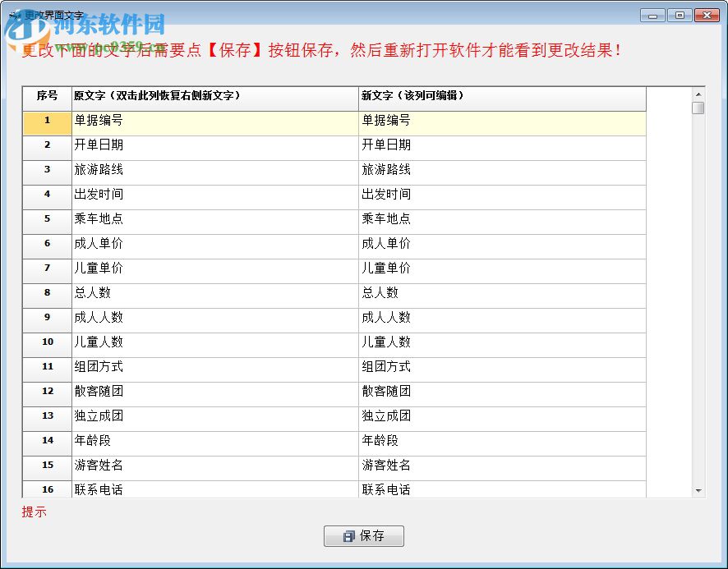Click the scrollbar down arrow
728x569 pixels.
tap(699, 489)
